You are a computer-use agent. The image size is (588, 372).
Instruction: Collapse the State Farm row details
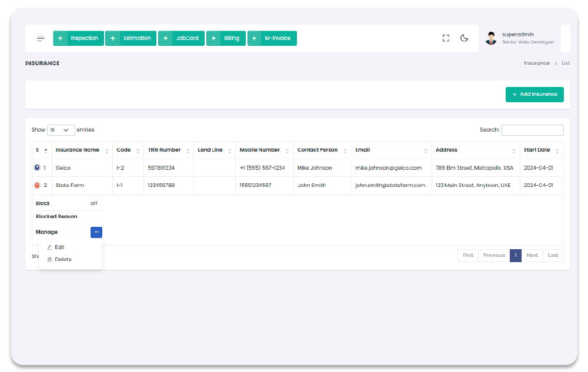[38, 186]
